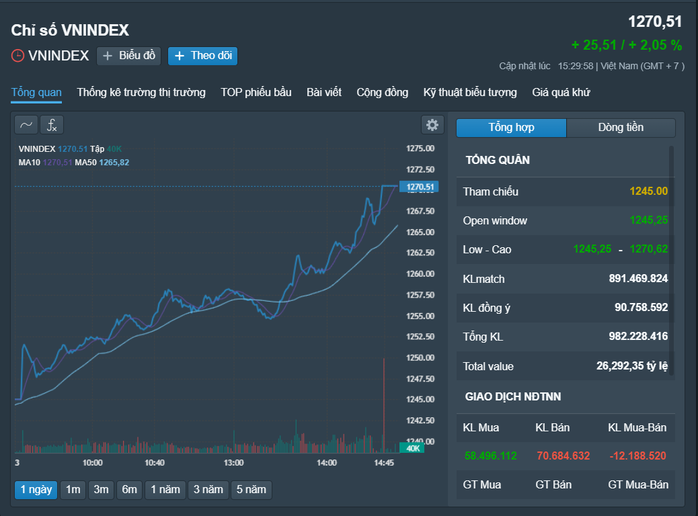Click the 40K volume label on axis
The image size is (698, 516).
click(x=412, y=448)
